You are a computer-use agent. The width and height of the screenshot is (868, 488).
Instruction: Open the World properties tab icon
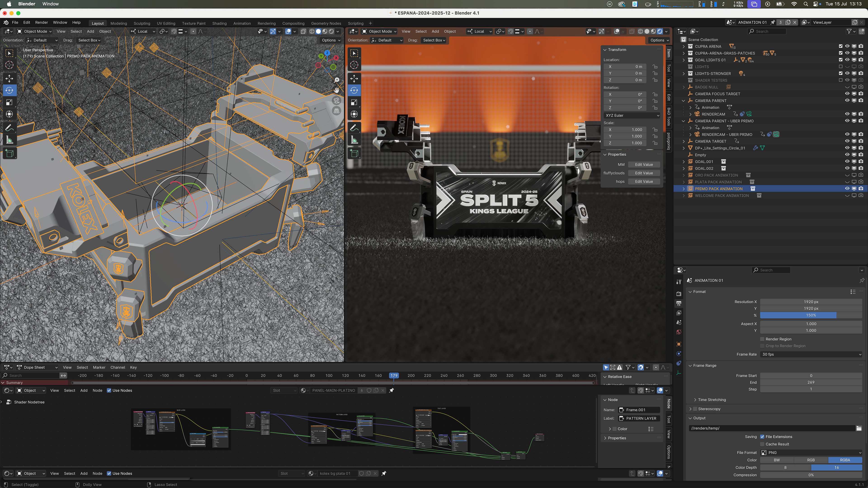679,332
